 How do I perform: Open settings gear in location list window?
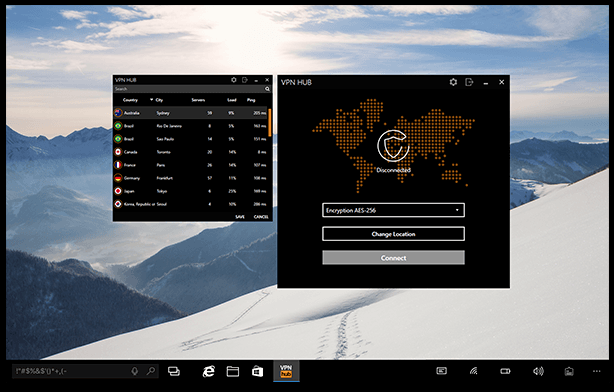point(234,80)
